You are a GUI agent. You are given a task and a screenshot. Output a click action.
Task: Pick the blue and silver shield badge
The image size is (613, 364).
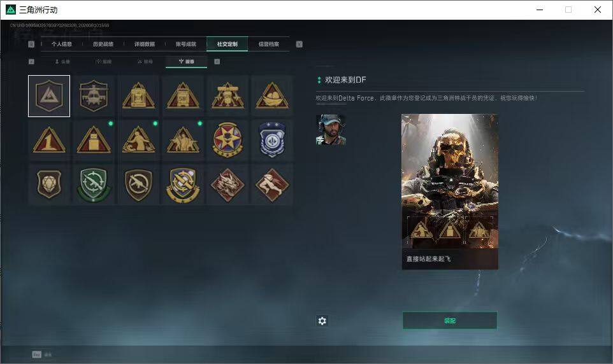pos(272,140)
